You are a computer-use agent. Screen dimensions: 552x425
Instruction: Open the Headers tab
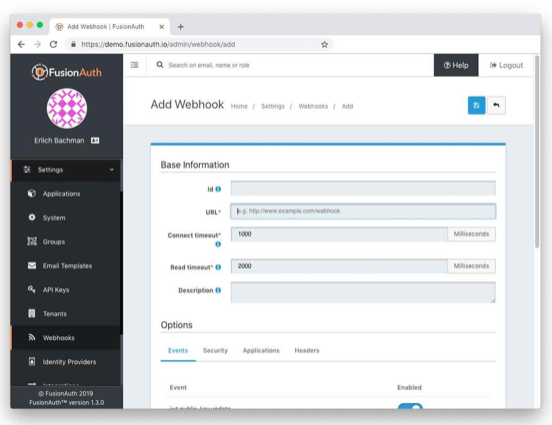pyautogui.click(x=307, y=350)
